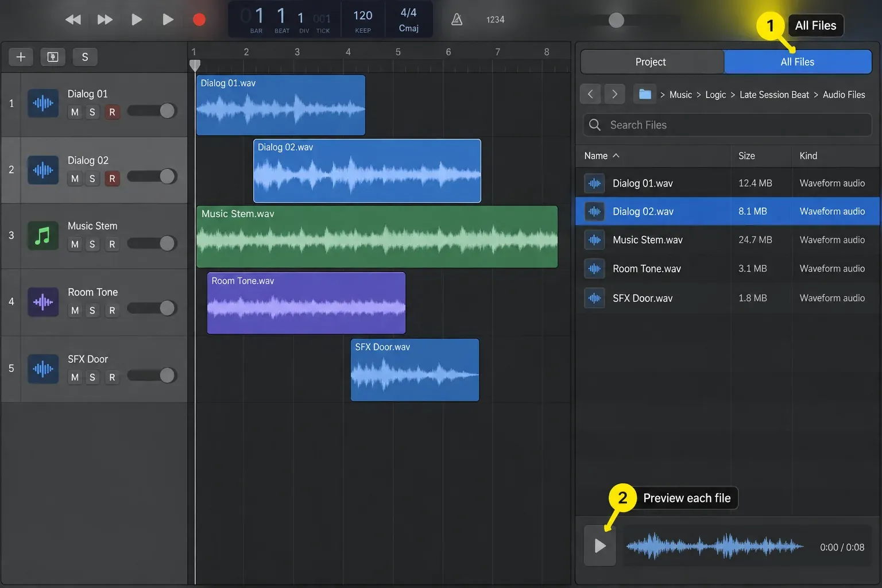
Task: Start recording with the red record button
Action: pyautogui.click(x=199, y=20)
